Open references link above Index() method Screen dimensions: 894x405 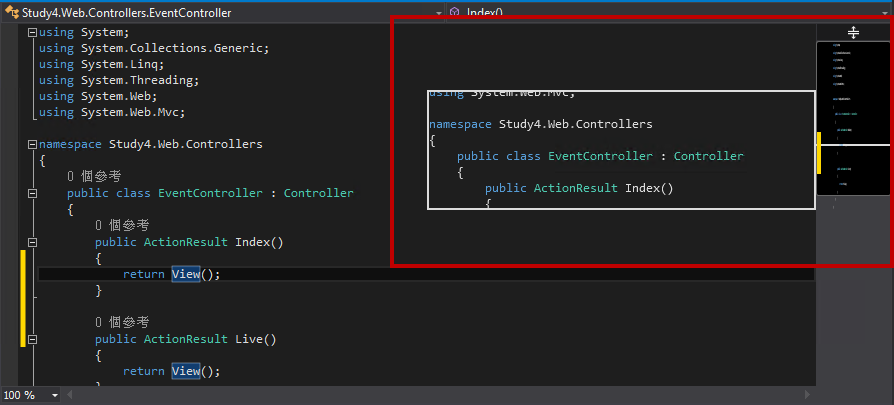122,226
